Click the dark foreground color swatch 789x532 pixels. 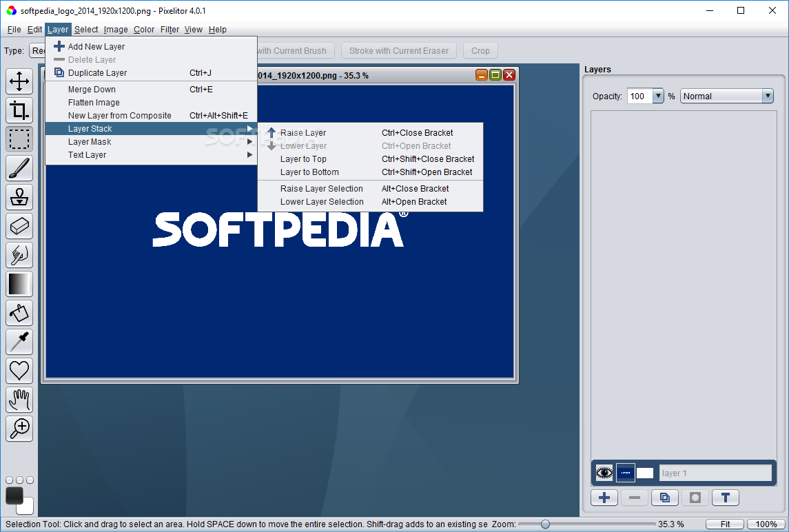(14, 495)
